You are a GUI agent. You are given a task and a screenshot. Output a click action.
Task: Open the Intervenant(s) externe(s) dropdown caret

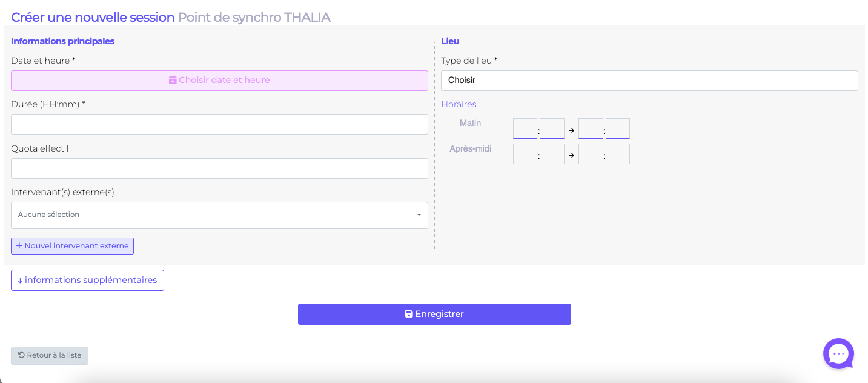419,215
